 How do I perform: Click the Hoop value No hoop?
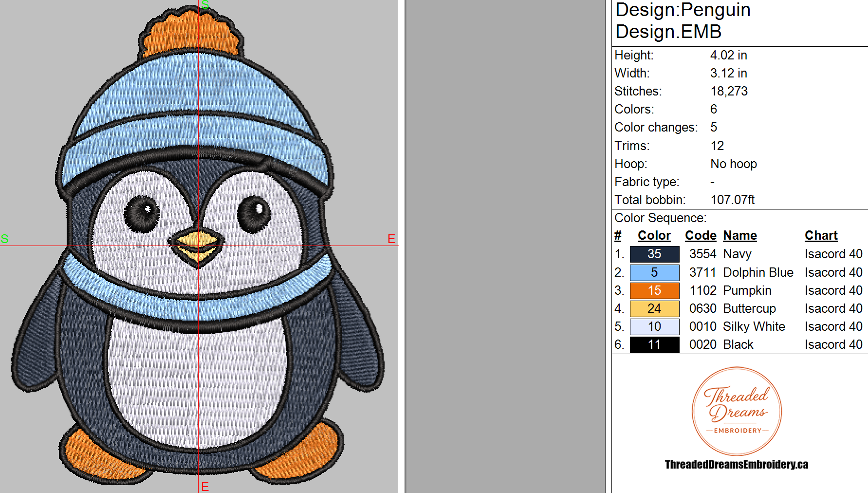[x=734, y=164]
